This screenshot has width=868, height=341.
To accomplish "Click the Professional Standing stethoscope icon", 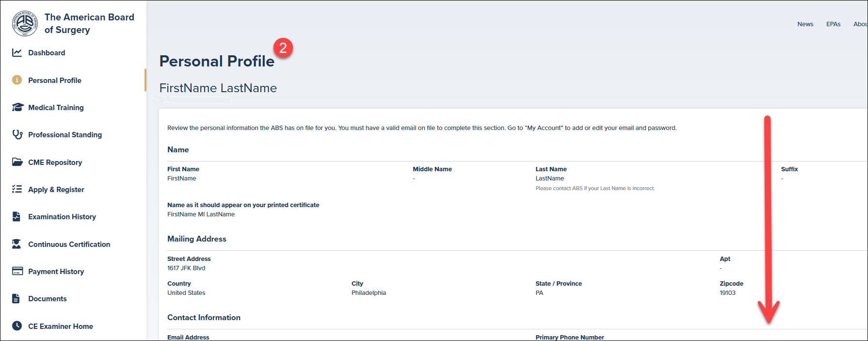I will tap(17, 134).
